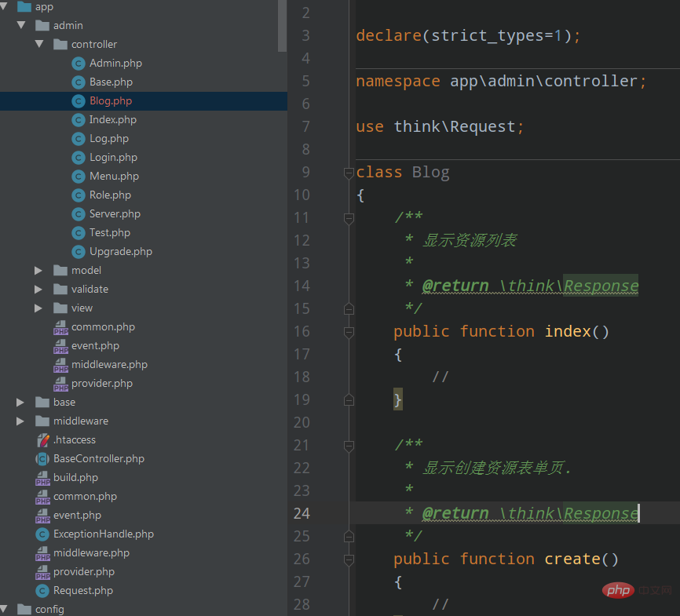Expand the validate folder arrow

pos(38,290)
